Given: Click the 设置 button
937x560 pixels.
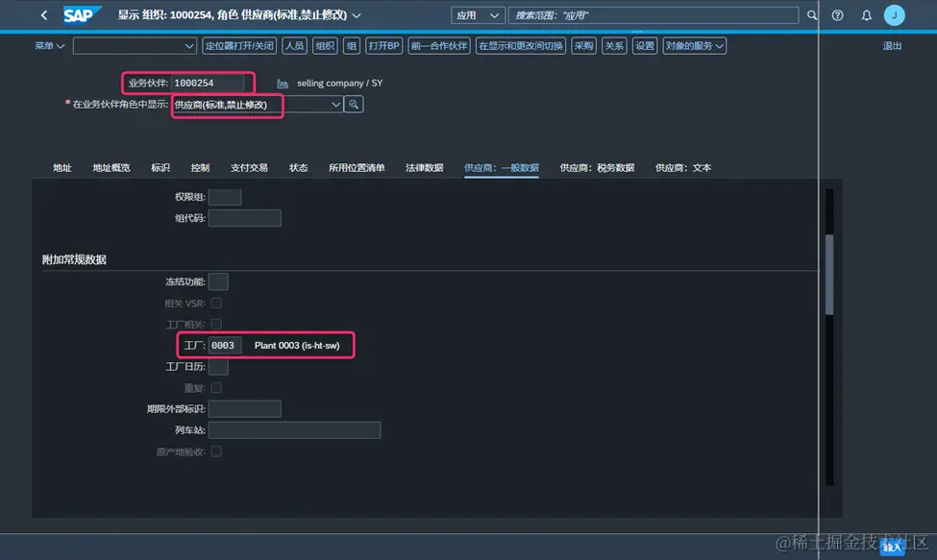Looking at the screenshot, I should (645, 46).
